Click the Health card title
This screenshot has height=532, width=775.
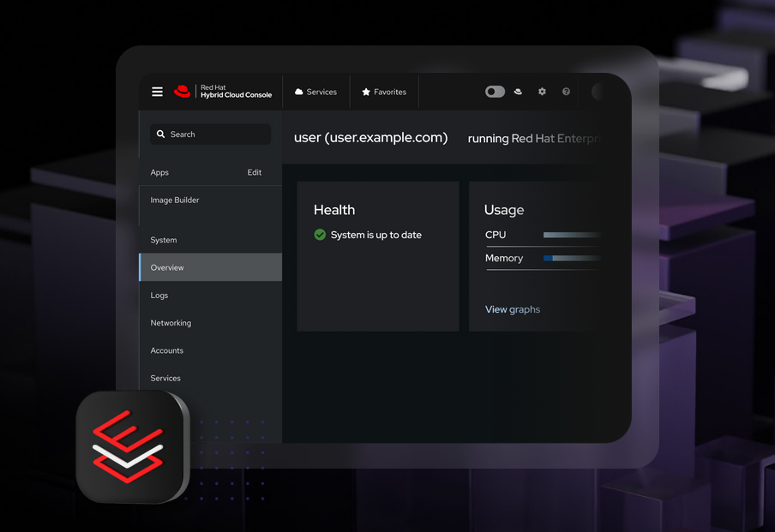[334, 210]
